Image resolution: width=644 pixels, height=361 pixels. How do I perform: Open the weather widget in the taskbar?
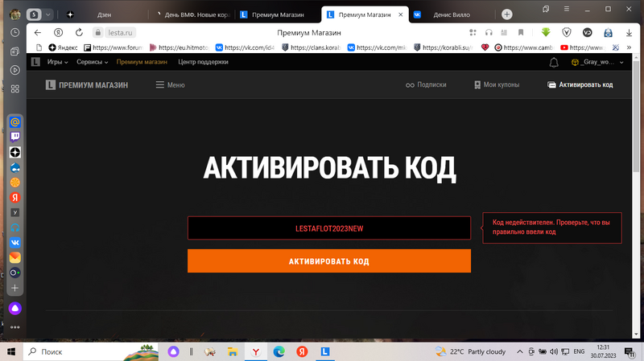[470, 351]
